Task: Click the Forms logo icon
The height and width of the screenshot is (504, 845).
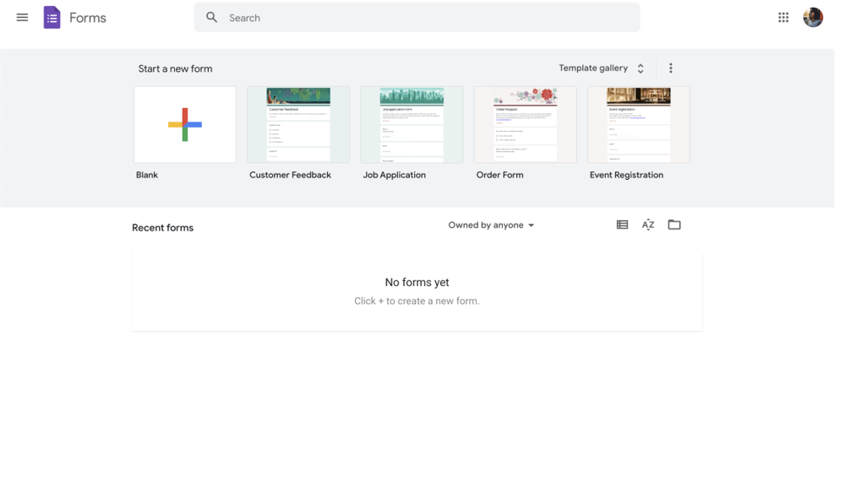Action: click(x=52, y=17)
